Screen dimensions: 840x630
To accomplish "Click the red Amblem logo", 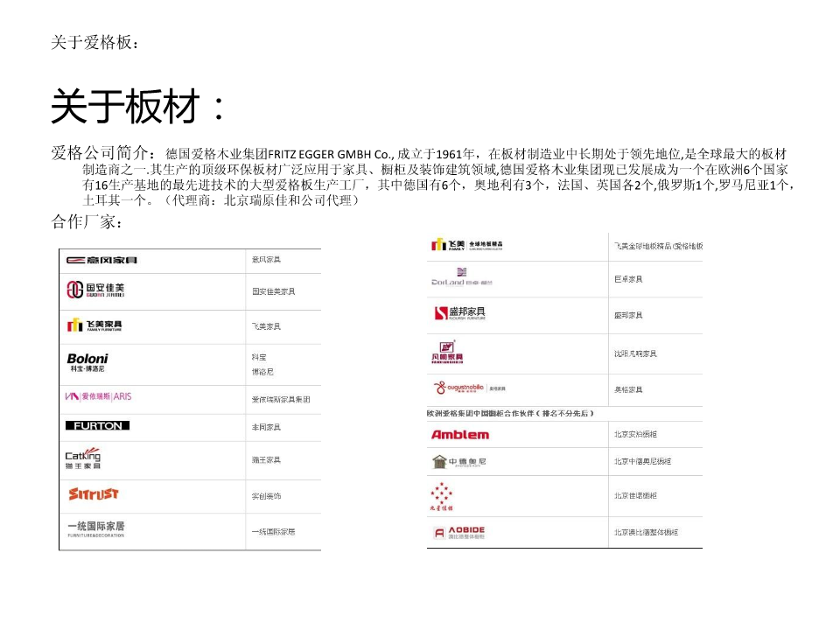I will 460,435.
